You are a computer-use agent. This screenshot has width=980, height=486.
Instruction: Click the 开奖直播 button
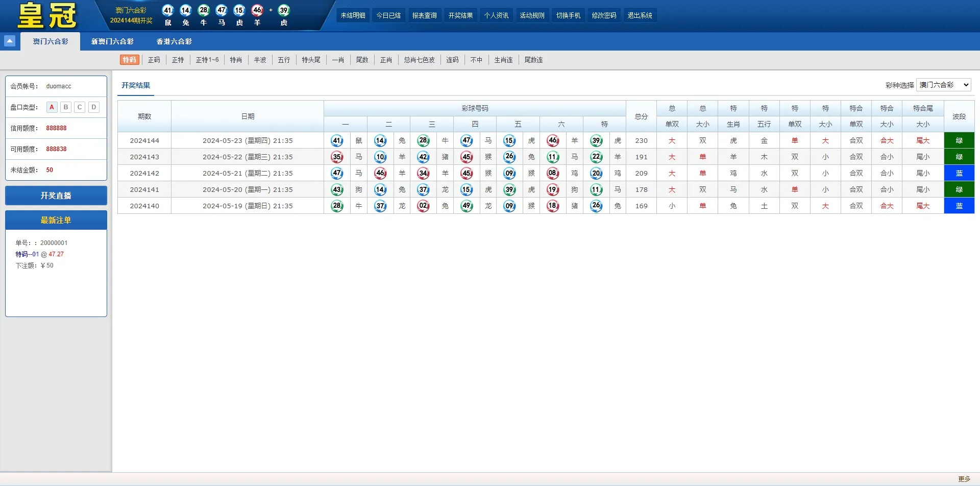56,196
